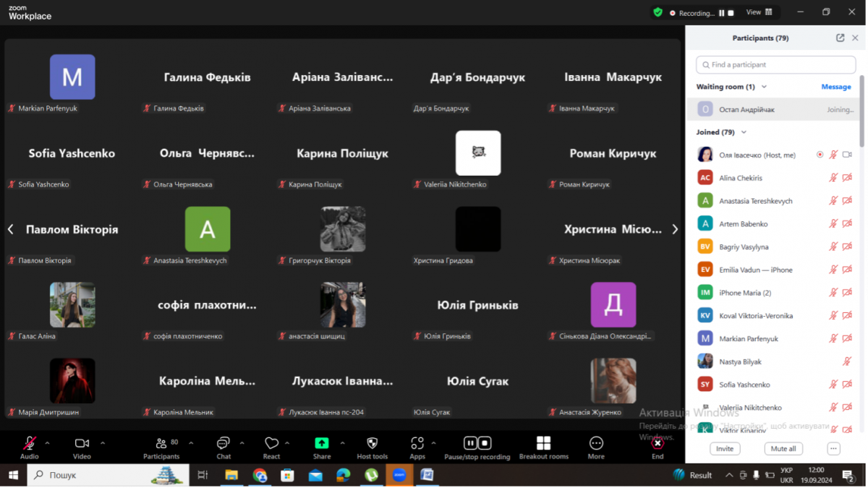This screenshot has height=488, width=868.
Task: Open the View menu at top
Action: tap(759, 12)
